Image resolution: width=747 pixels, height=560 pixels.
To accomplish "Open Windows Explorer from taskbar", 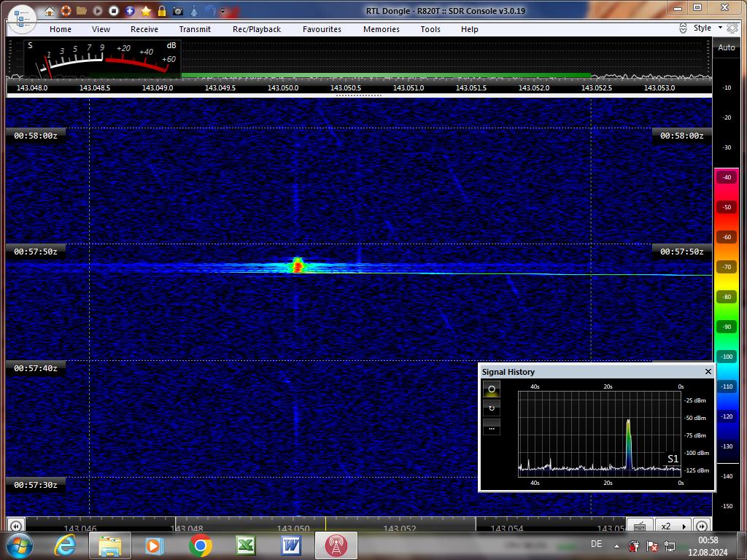I will 110,545.
